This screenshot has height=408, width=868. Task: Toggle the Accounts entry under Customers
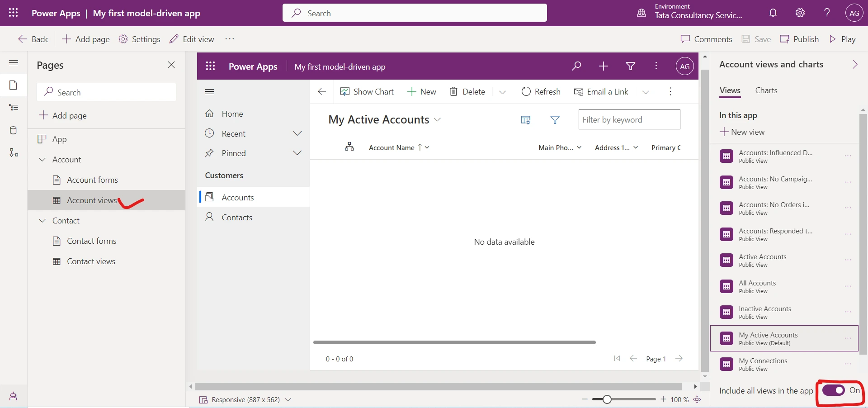(238, 197)
